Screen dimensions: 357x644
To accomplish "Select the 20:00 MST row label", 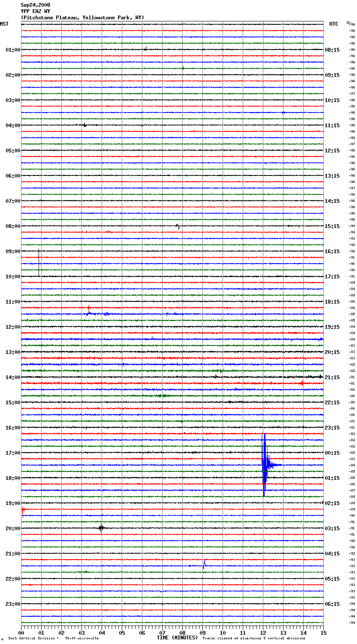I will pyautogui.click(x=13, y=529).
